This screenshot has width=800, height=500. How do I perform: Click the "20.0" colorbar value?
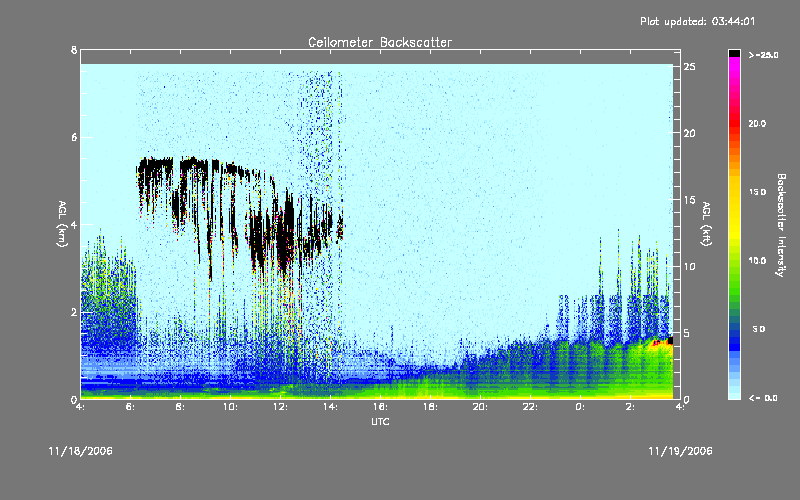pos(757,123)
